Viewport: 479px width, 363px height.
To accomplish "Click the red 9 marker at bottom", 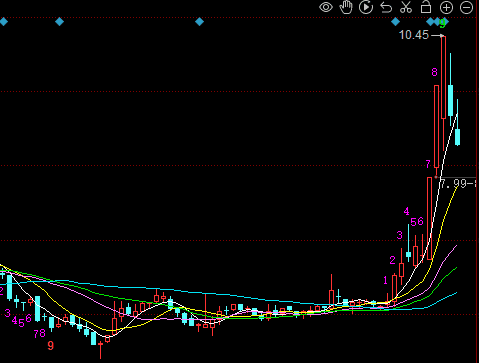I will tap(50, 345).
